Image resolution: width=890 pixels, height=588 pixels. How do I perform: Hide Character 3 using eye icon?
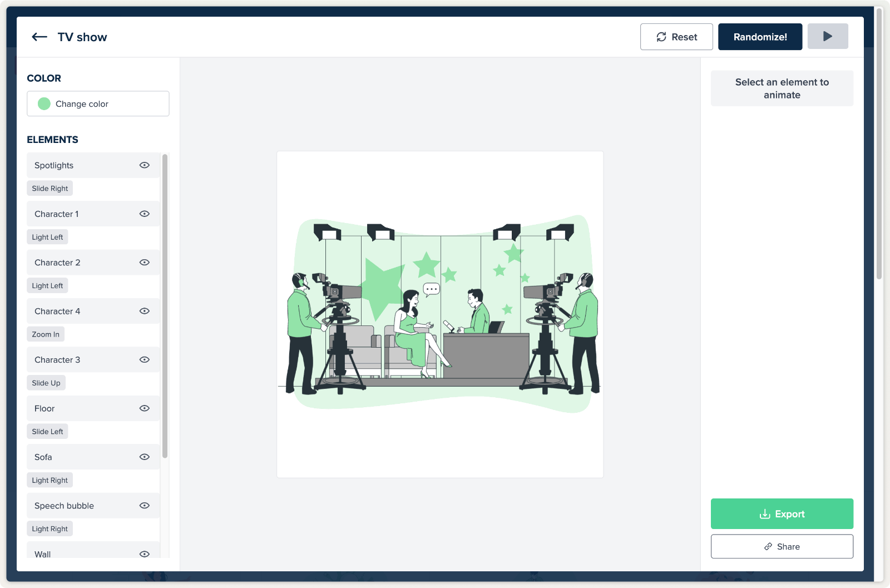pos(145,360)
